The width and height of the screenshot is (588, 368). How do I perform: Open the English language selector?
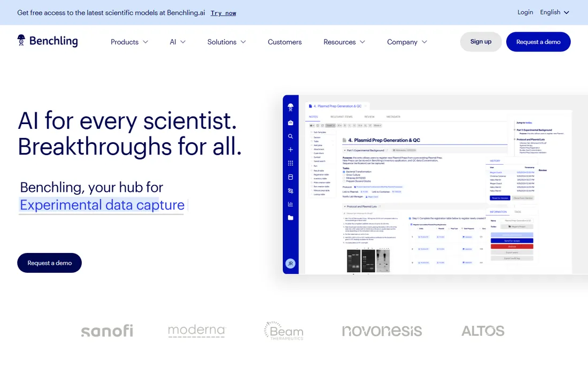[x=555, y=12]
